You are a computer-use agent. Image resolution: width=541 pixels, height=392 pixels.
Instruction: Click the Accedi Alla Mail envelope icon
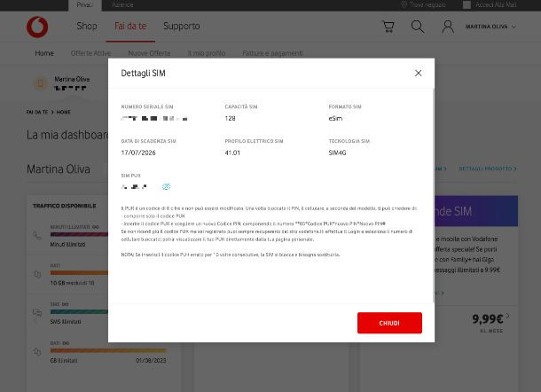tap(467, 4)
